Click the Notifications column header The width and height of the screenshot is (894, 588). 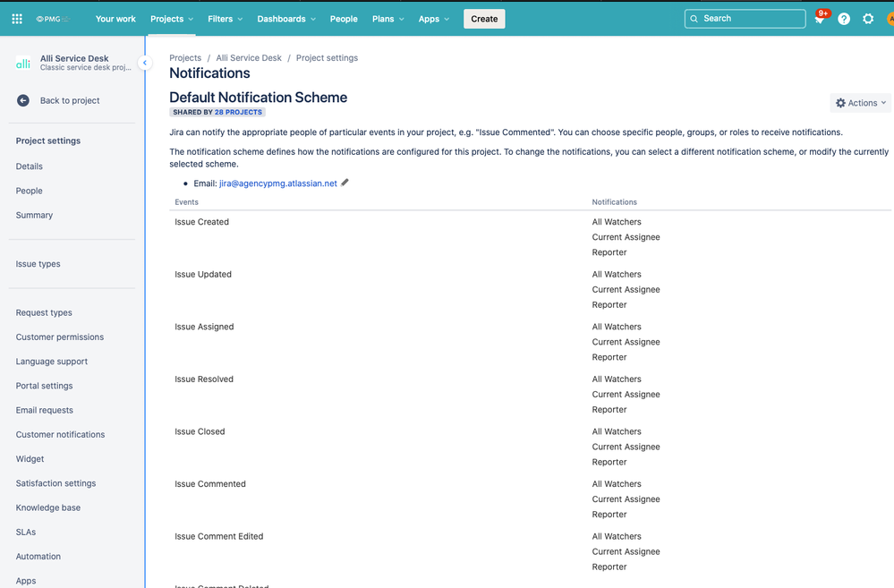click(614, 202)
